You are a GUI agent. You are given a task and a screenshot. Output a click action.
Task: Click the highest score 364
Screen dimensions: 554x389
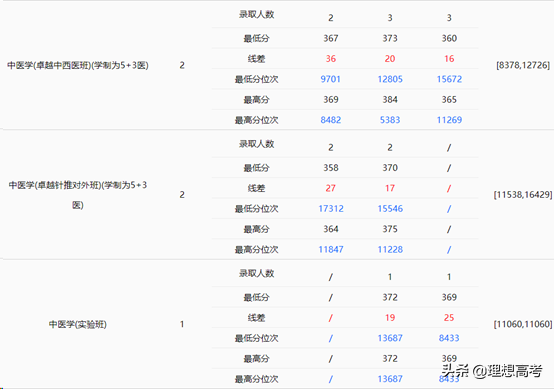coord(331,229)
